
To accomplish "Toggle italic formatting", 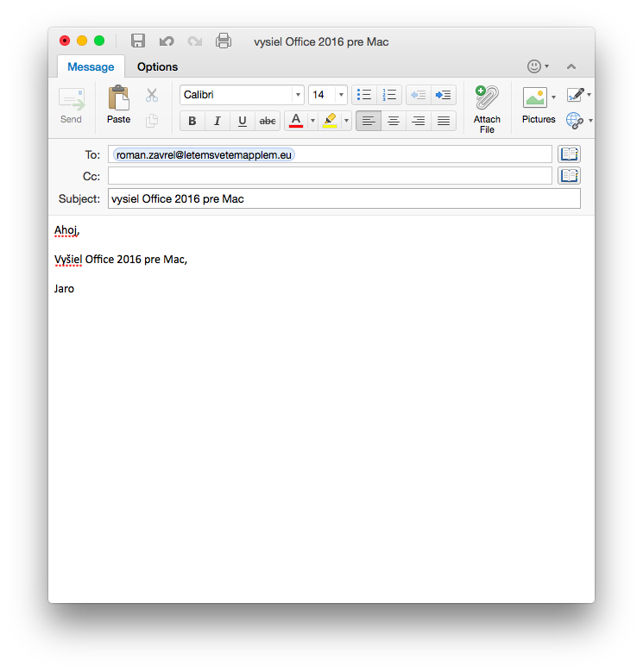I will pyautogui.click(x=217, y=121).
